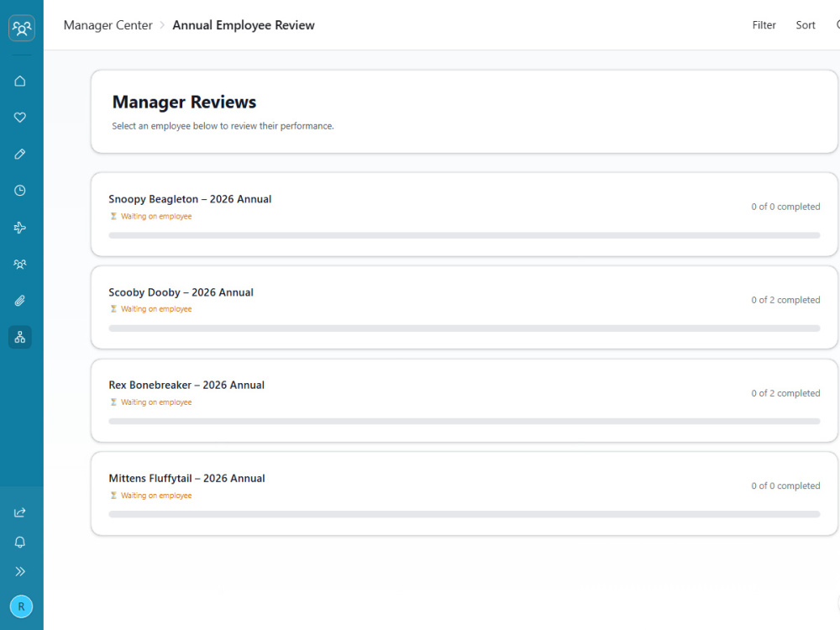This screenshot has width=840, height=630.
Task: Open Rex Bonebreaker – 2026 Annual review
Action: point(464,400)
